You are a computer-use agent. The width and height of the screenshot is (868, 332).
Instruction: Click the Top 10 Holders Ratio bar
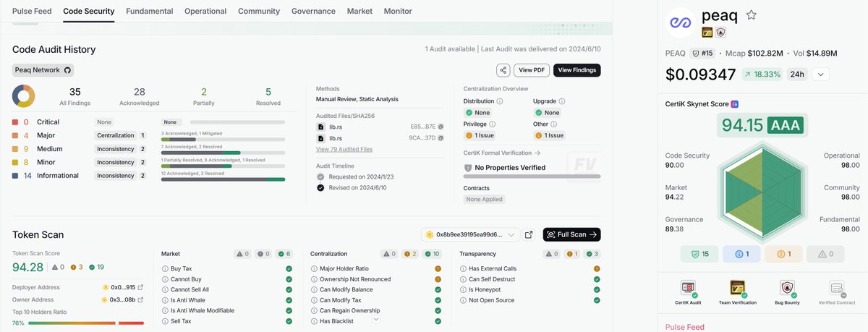click(x=86, y=323)
